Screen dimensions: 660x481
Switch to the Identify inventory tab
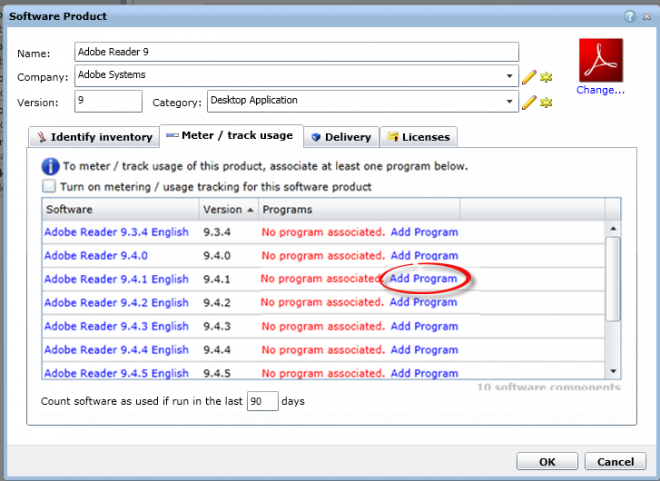pyautogui.click(x=94, y=137)
